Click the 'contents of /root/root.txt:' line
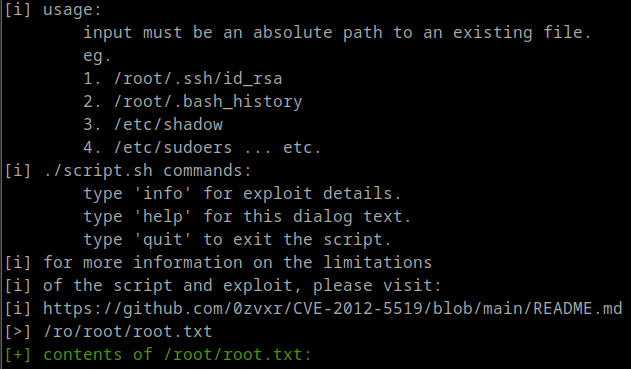Image resolution: width=631 pixels, height=369 pixels. coord(177,355)
